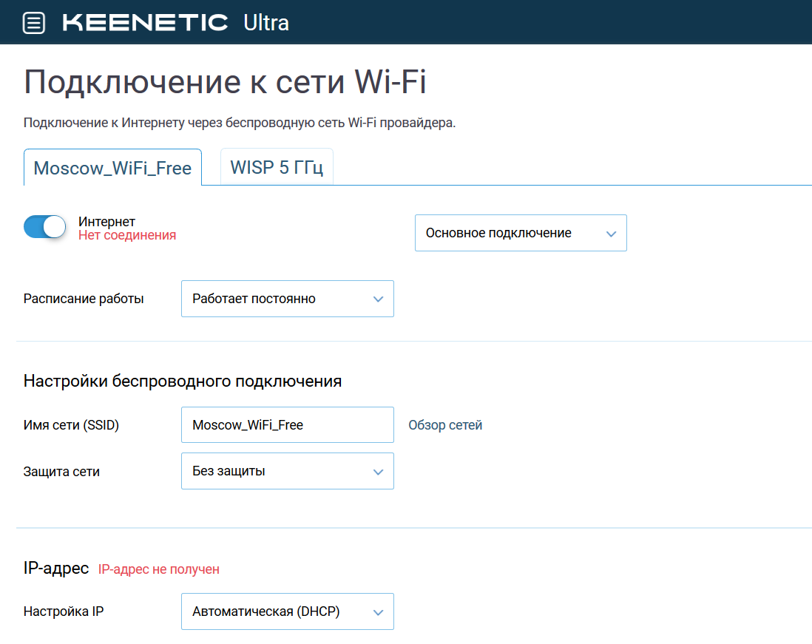812x644 pixels.
Task: Focus the Имя сети (SSID) field
Action: pyautogui.click(x=288, y=425)
